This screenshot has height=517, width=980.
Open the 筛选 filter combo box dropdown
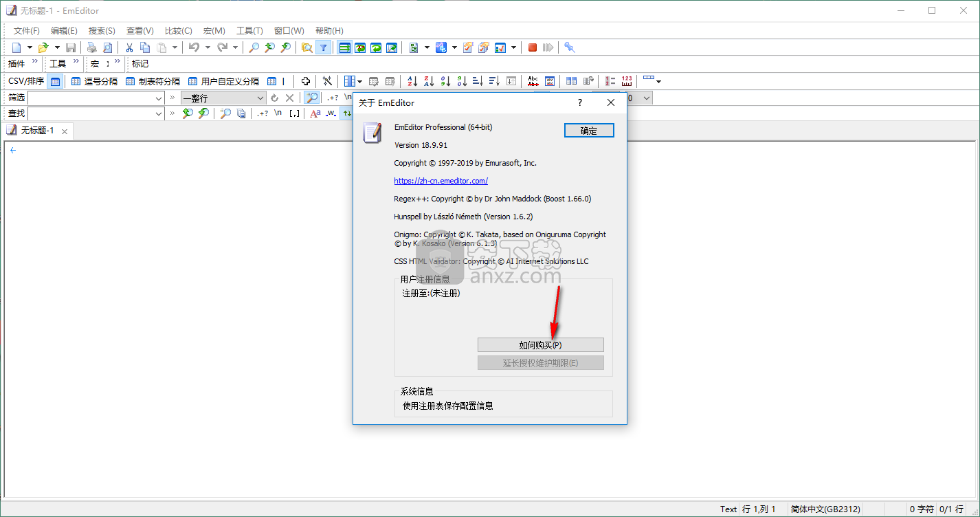tap(158, 98)
